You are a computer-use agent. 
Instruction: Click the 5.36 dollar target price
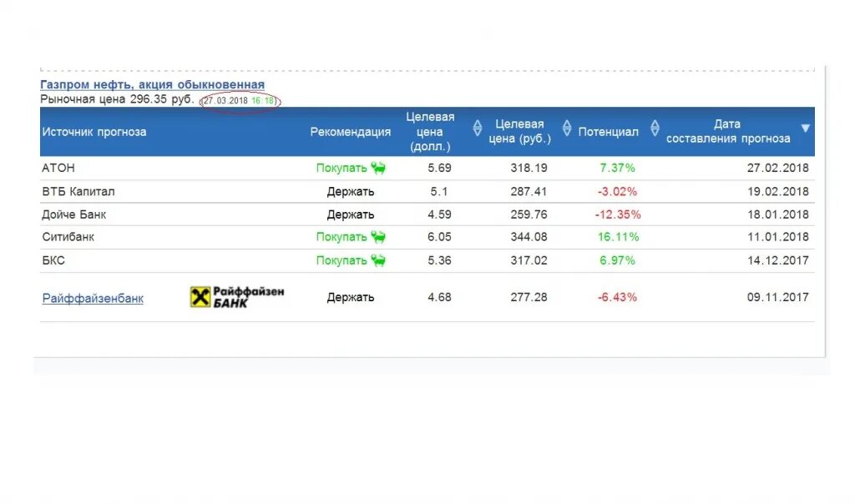point(439,260)
